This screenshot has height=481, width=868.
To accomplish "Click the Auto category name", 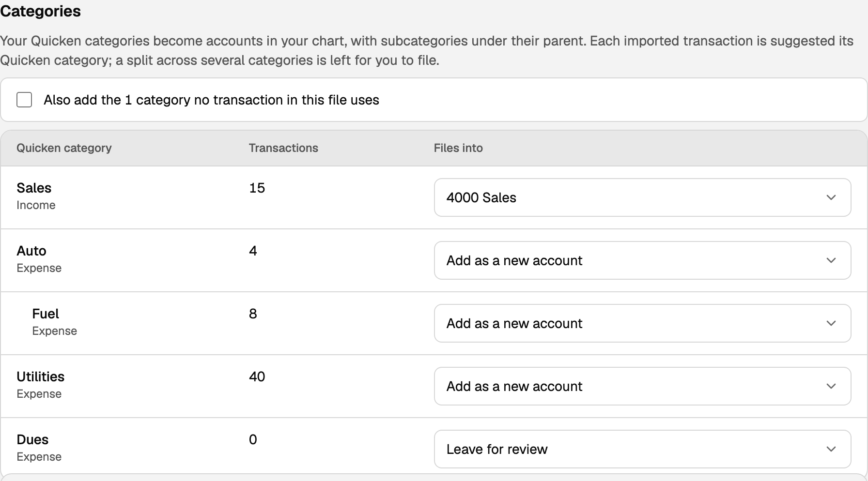I will pos(31,251).
